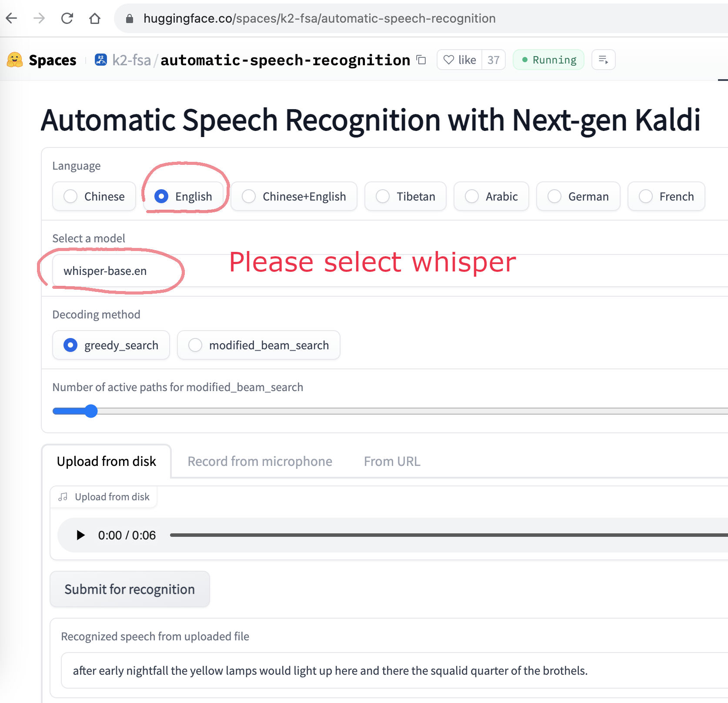
Task: Pick German language radio
Action: [578, 196]
